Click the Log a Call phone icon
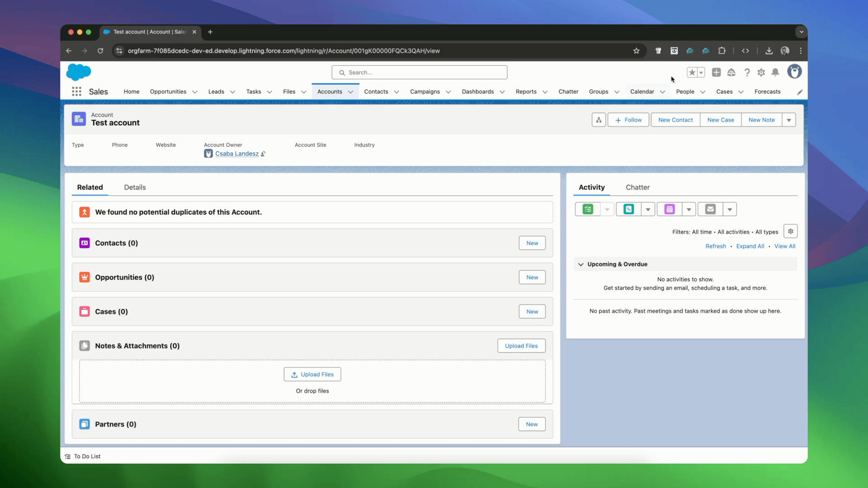Viewport: 868px width, 488px height. pyautogui.click(x=628, y=209)
